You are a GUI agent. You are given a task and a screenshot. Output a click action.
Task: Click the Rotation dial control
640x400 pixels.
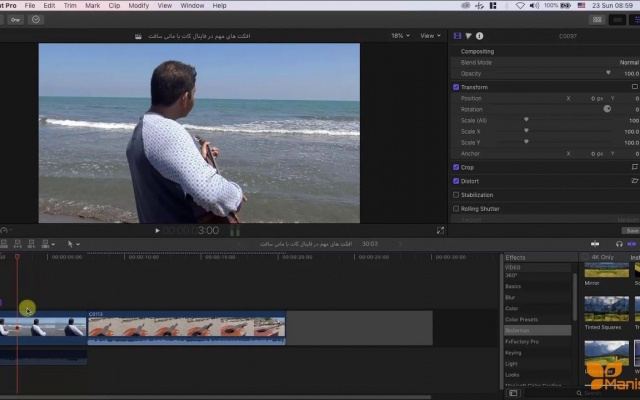click(607, 109)
